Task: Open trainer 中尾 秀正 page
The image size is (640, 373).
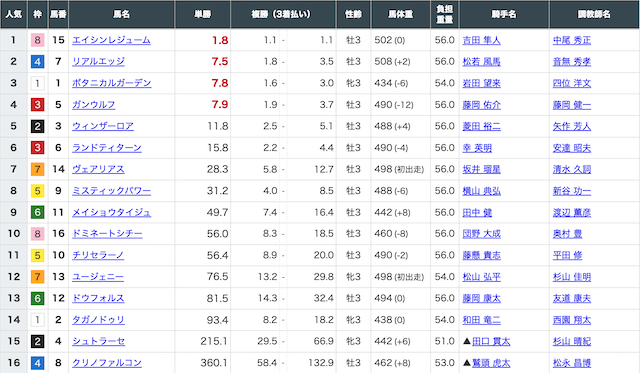Action: coord(572,40)
